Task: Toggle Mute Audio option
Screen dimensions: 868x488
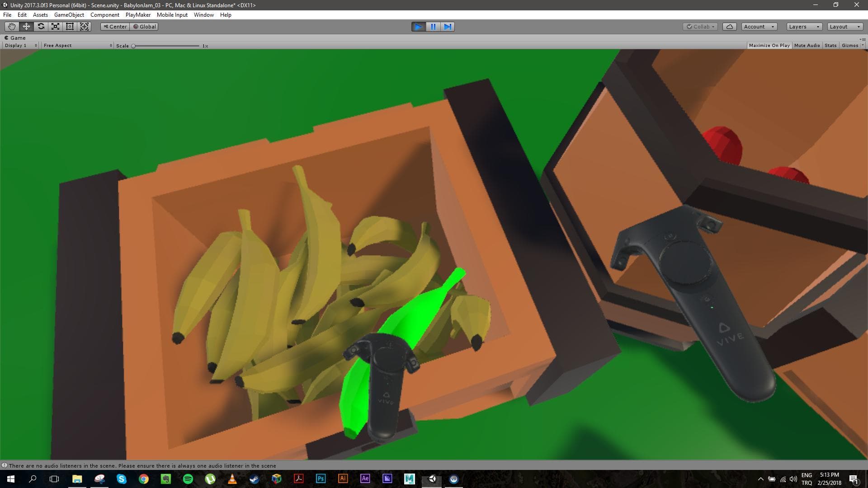Action: tap(807, 46)
